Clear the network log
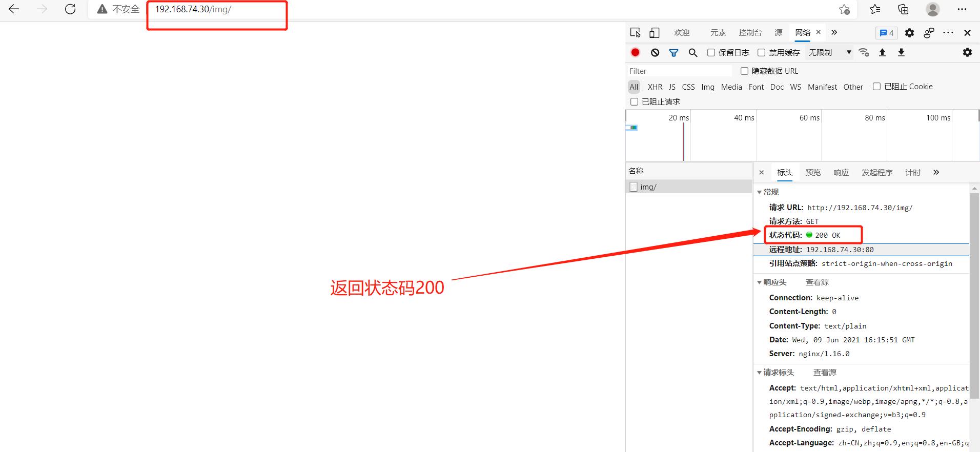Screen dimensions: 980x452 tap(655, 52)
